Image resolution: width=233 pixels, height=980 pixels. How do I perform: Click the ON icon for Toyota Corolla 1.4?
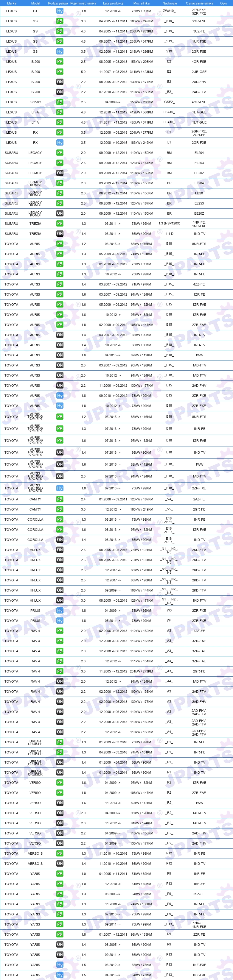[x=60, y=540]
